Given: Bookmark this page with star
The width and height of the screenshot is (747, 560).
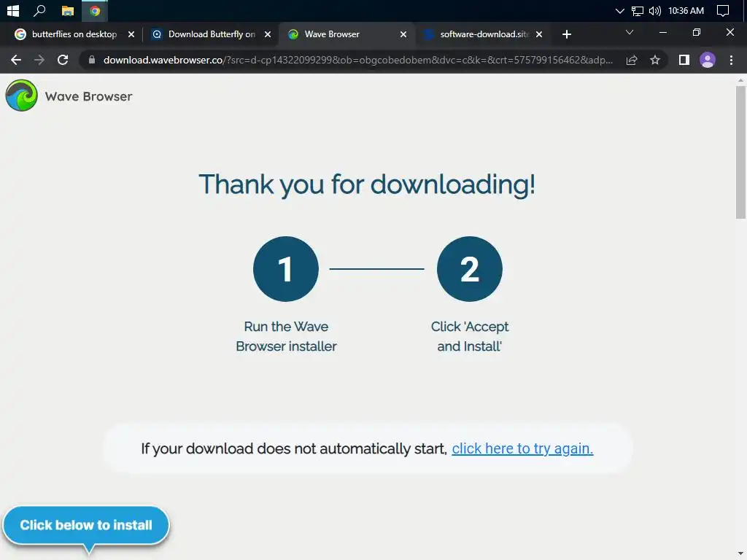Looking at the screenshot, I should pyautogui.click(x=655, y=60).
